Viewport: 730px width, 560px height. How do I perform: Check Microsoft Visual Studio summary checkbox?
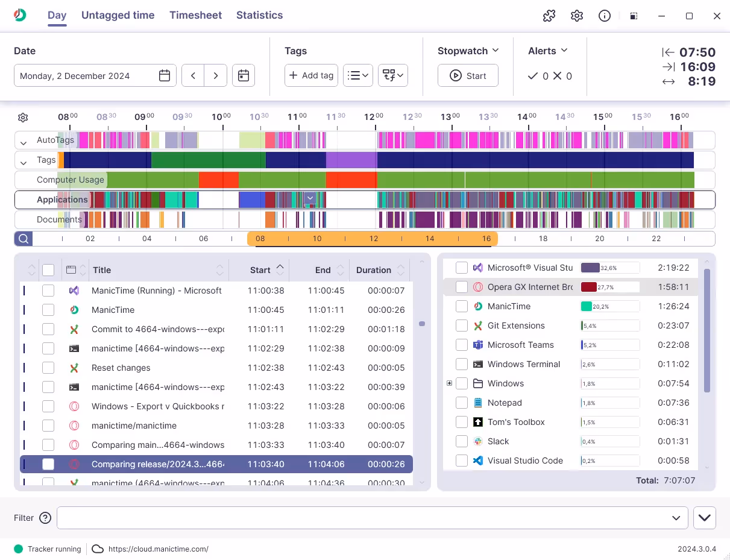click(462, 268)
